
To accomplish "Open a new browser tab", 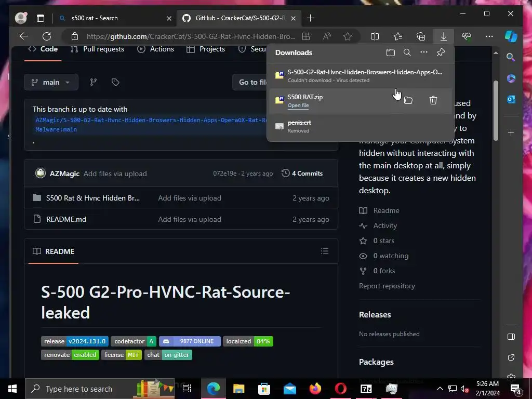I will tap(310, 18).
